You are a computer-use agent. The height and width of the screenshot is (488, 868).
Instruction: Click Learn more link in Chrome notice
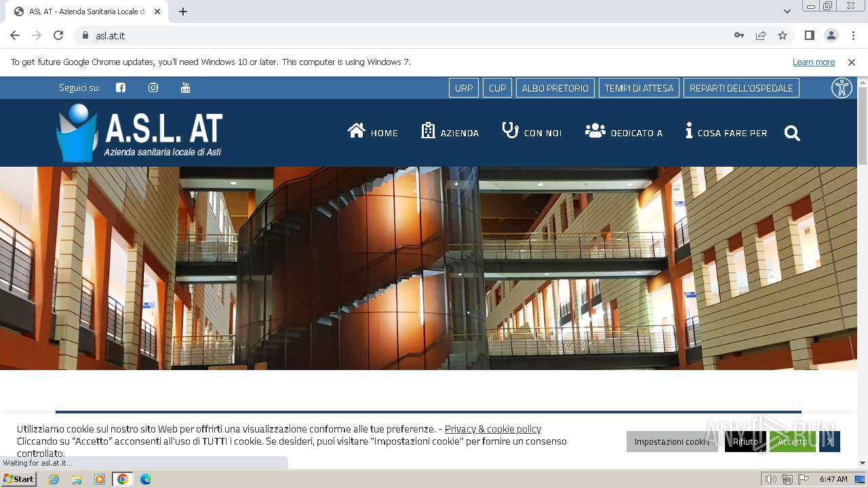[814, 62]
